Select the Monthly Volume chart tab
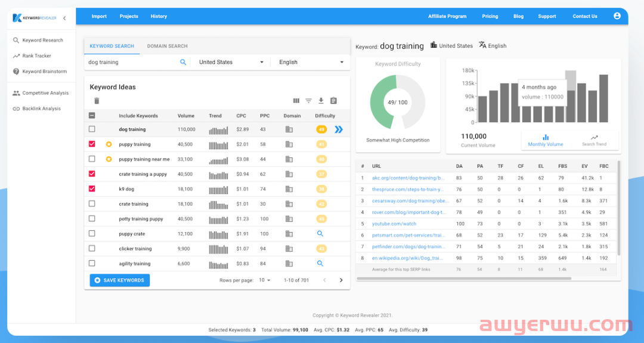The width and height of the screenshot is (644, 343). click(546, 141)
